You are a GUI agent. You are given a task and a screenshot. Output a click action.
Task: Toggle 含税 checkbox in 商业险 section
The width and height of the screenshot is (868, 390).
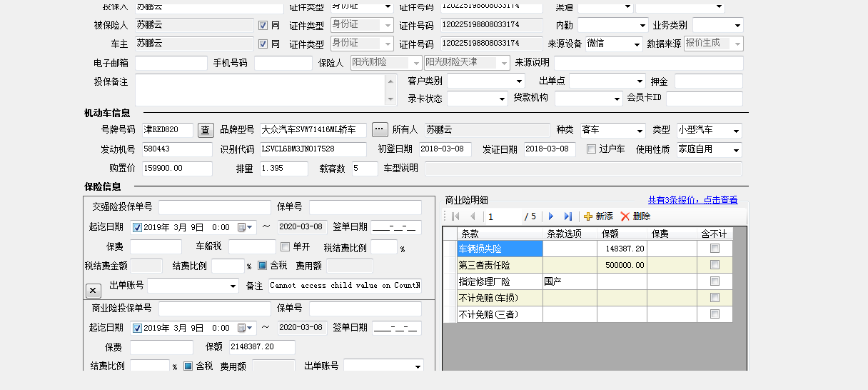click(x=188, y=366)
